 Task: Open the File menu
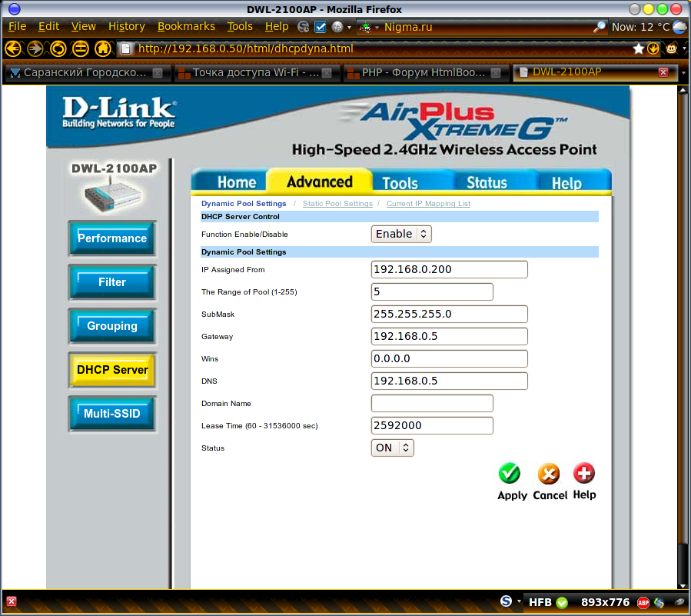[17, 27]
